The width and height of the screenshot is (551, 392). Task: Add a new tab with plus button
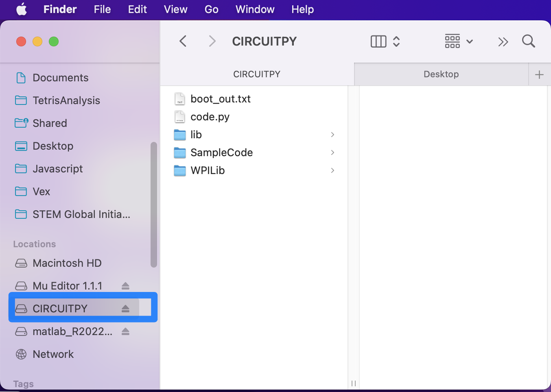point(539,74)
